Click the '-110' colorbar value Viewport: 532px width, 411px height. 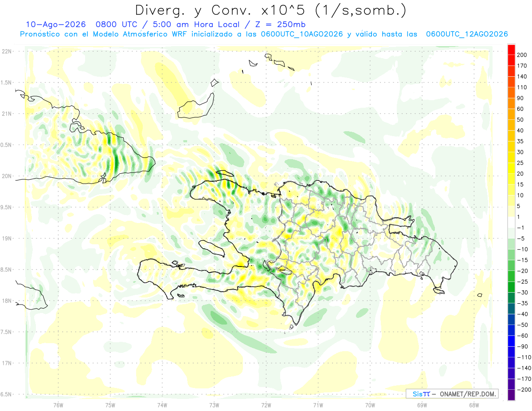524,357
